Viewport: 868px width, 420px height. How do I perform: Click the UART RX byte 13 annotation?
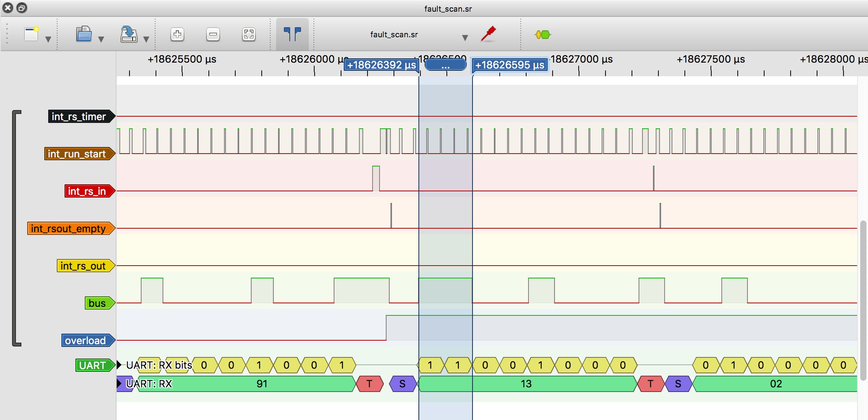[526, 384]
